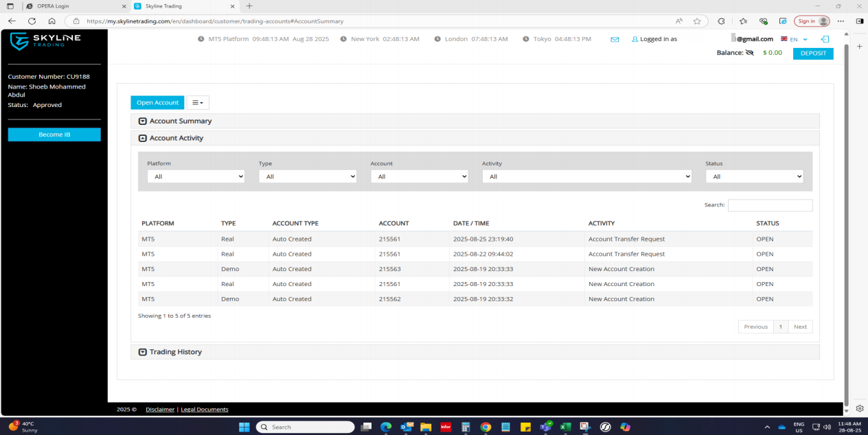The height and width of the screenshot is (435, 868).
Task: Open browser extensions icon
Action: click(721, 21)
